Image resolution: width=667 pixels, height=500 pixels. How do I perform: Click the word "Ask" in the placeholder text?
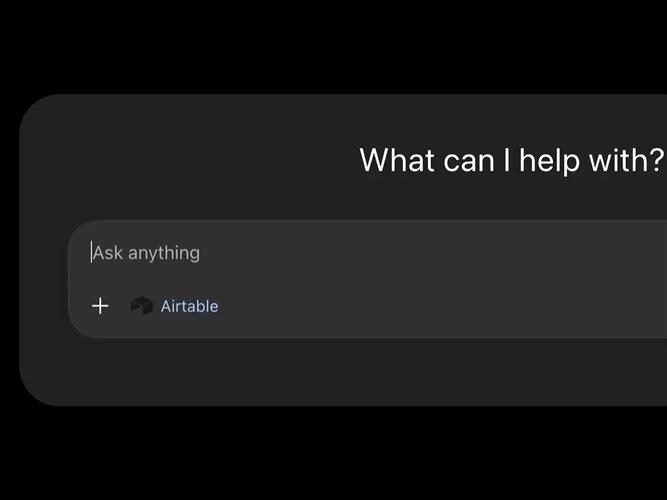(x=108, y=253)
